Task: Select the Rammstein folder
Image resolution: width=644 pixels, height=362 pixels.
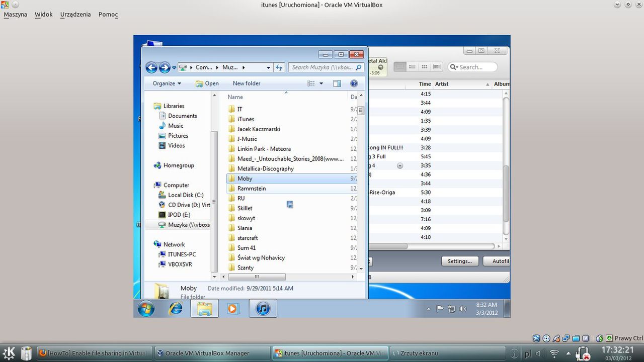Action: (251, 189)
